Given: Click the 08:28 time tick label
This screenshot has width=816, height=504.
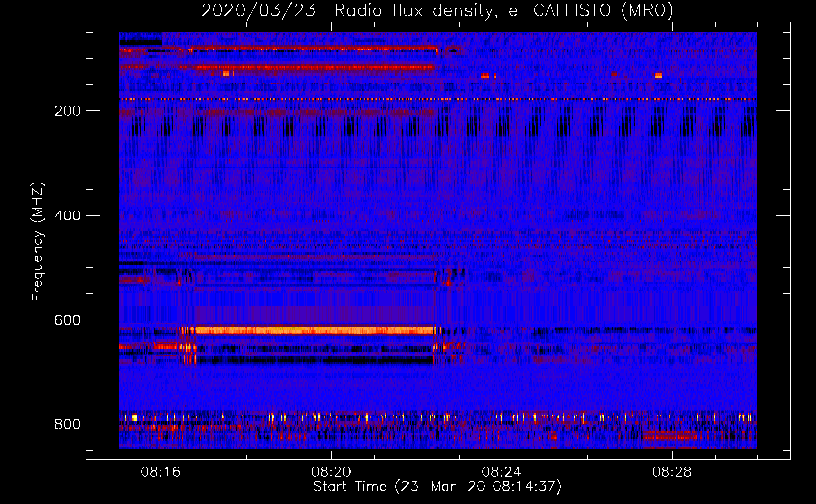Looking at the screenshot, I should tap(672, 472).
